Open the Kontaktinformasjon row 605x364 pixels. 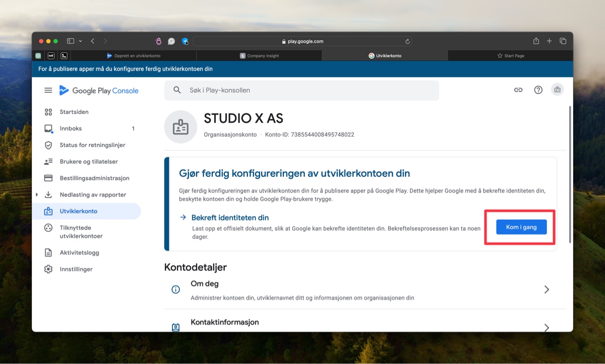(366, 323)
